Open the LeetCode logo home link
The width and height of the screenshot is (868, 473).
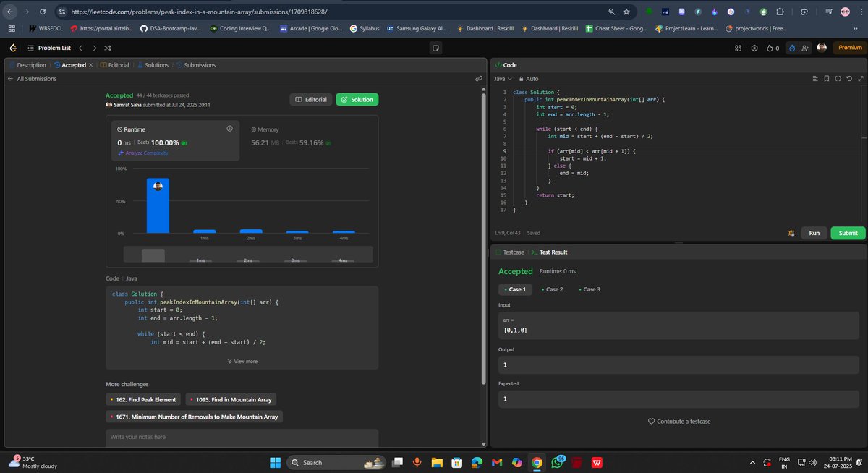[12, 48]
